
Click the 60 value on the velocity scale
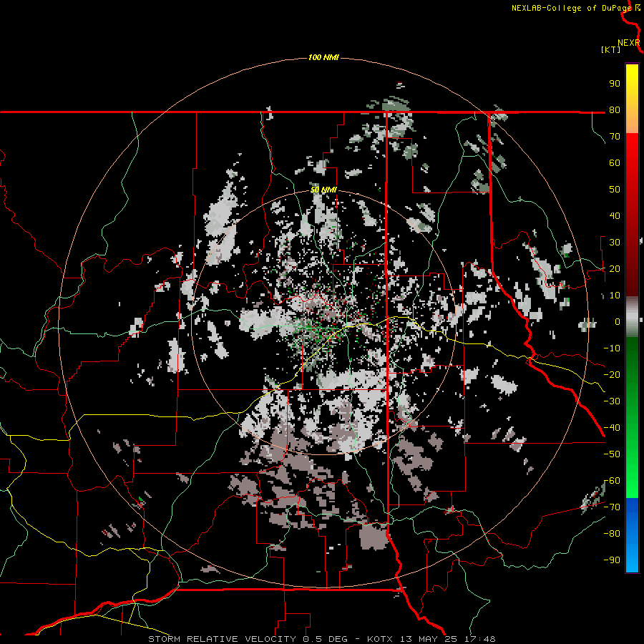pos(615,162)
